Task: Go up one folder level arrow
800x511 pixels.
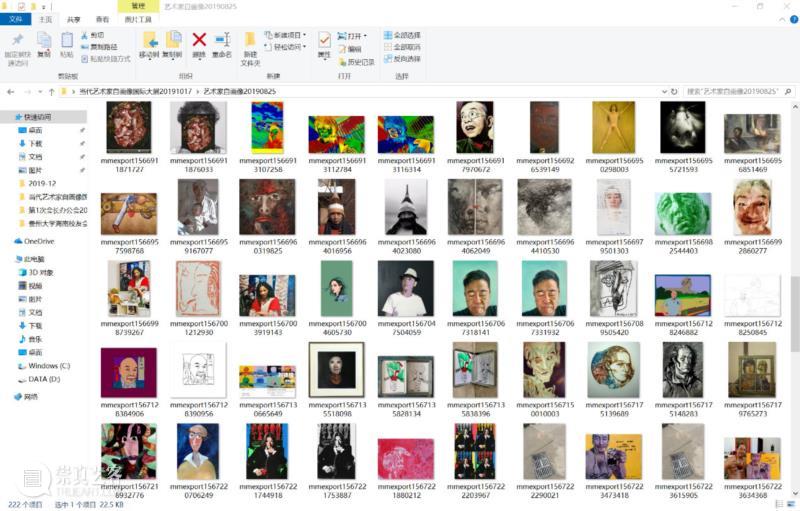Action: tap(52, 92)
